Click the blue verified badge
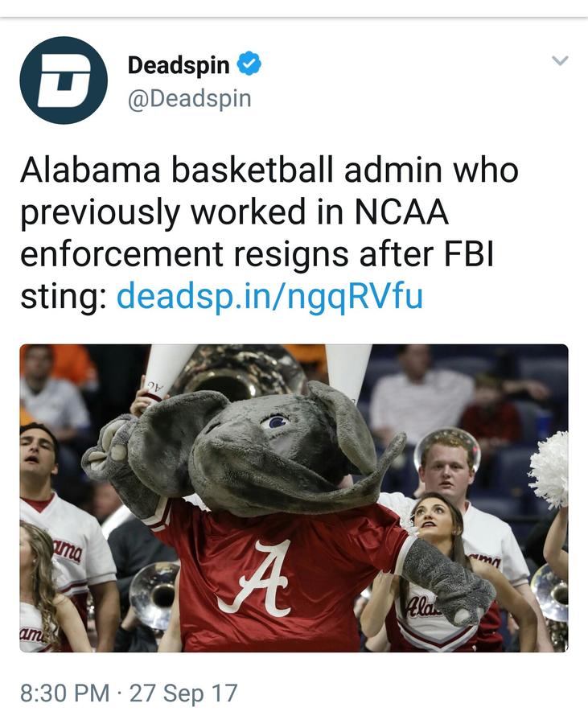This screenshot has width=588, height=724. [x=249, y=65]
